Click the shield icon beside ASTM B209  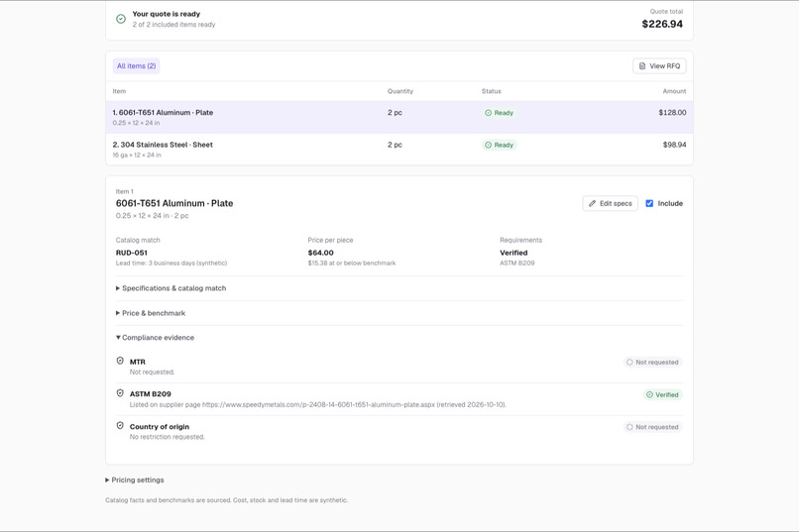[x=120, y=393]
